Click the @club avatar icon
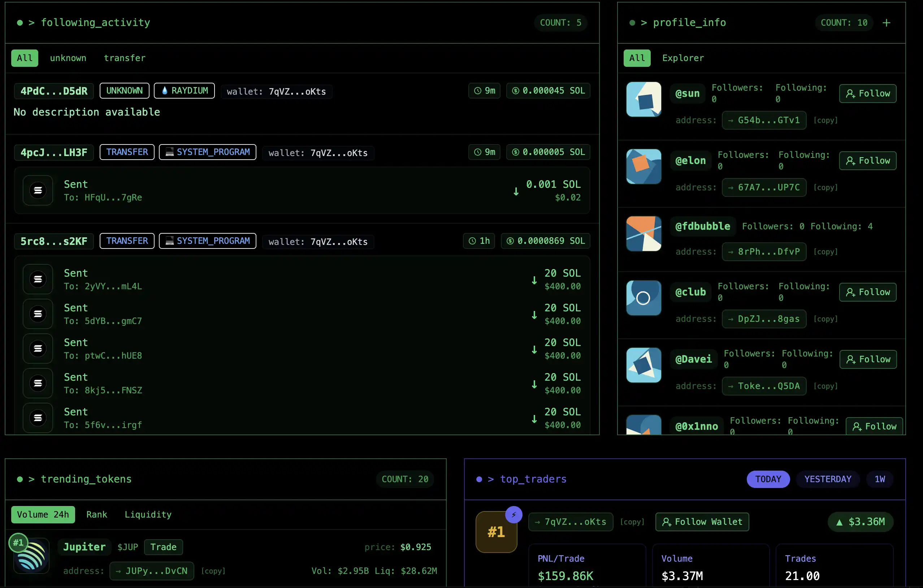The width and height of the screenshot is (923, 588). (643, 298)
